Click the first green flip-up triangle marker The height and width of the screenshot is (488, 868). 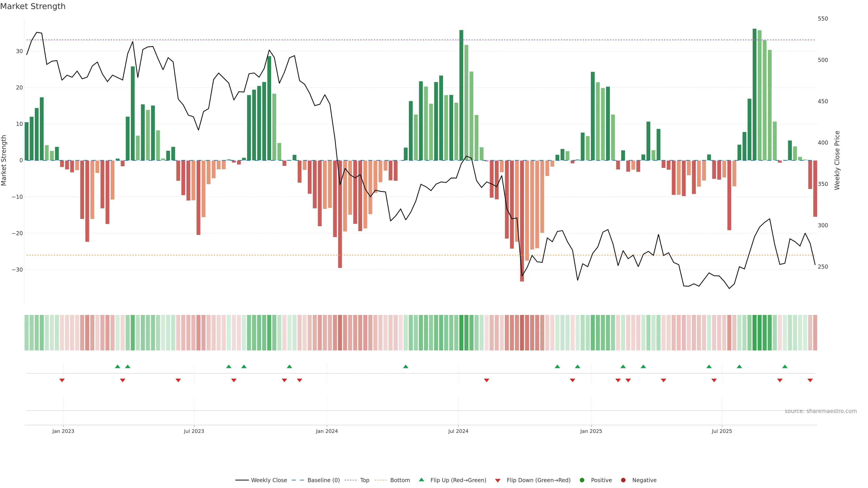coord(117,366)
